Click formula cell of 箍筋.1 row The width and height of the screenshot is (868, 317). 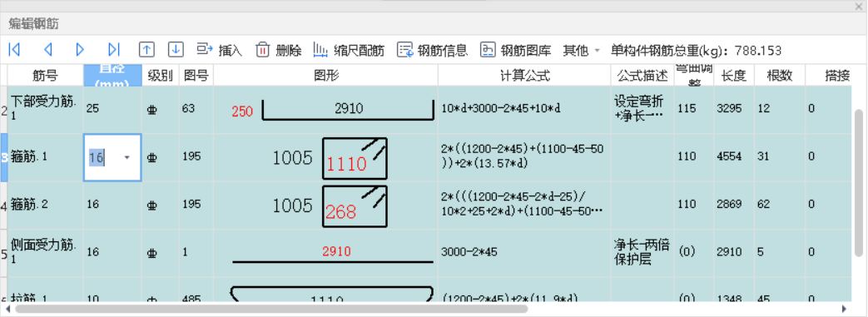pyautogui.click(x=524, y=158)
